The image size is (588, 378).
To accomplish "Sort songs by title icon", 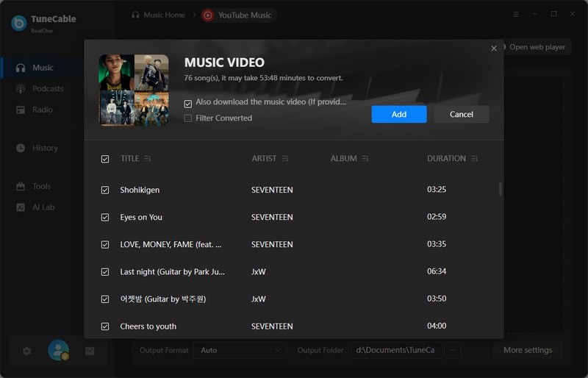I will pyautogui.click(x=148, y=159).
